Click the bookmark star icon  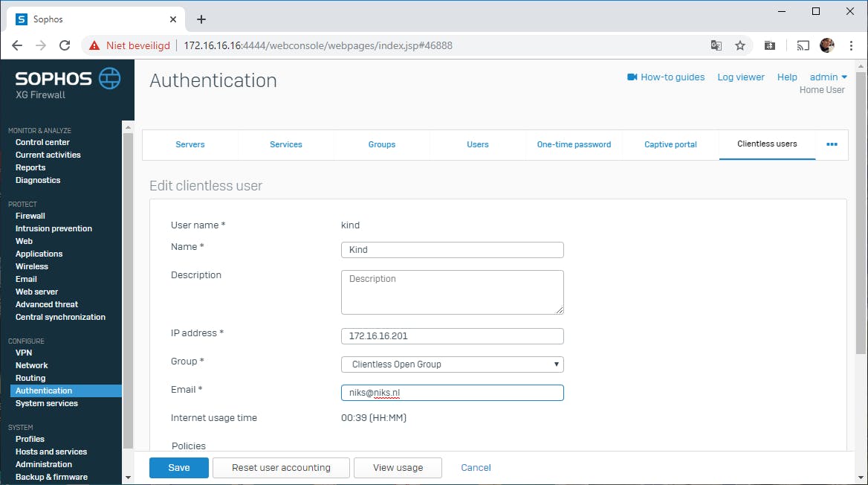pyautogui.click(x=740, y=45)
